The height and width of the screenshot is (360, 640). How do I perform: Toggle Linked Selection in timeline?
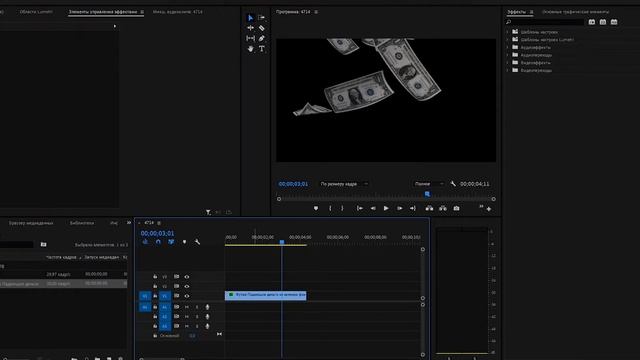click(171, 242)
